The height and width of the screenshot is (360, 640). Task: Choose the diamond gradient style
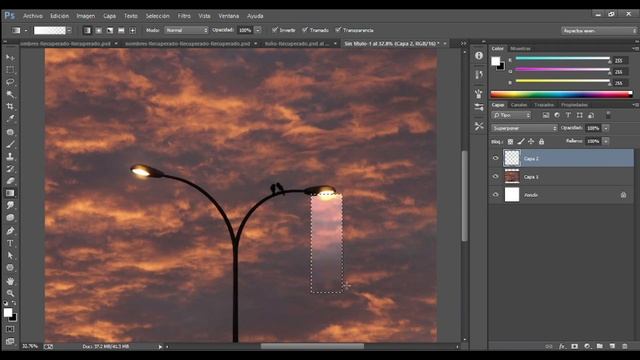click(133, 30)
